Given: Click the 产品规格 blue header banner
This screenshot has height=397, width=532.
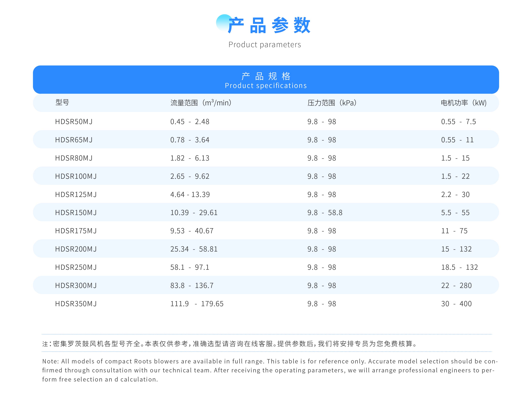Looking at the screenshot, I should coord(266,80).
